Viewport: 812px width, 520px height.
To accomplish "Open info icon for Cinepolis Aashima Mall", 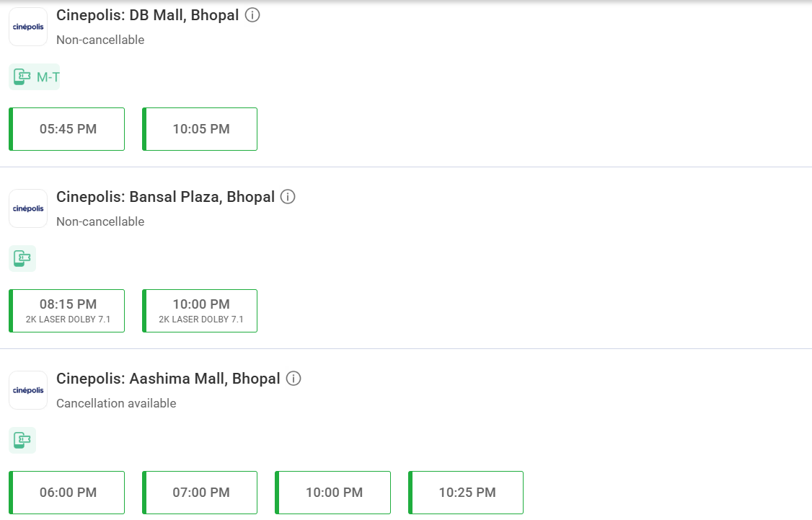I will [x=293, y=379].
